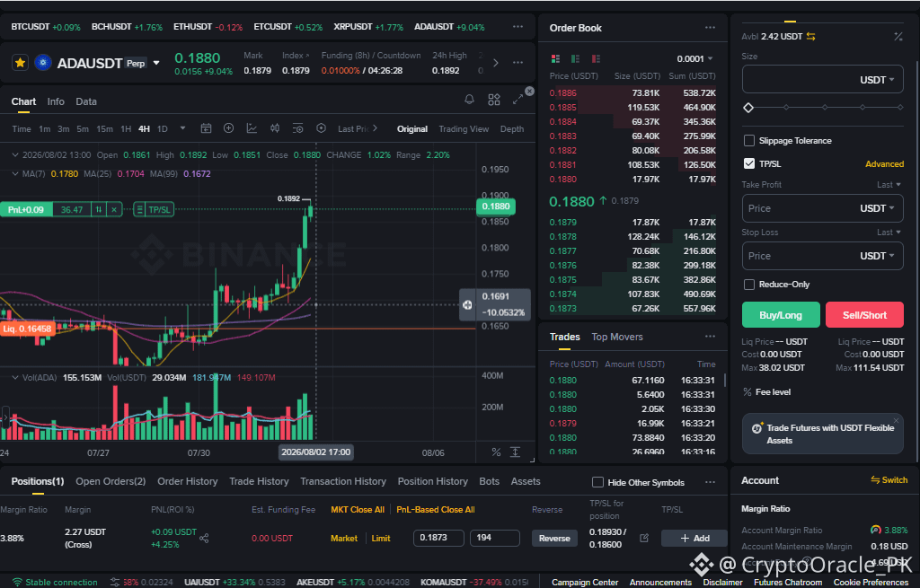Viewport: 920px width, 588px height.
Task: Click the Buy/Long button
Action: (781, 315)
